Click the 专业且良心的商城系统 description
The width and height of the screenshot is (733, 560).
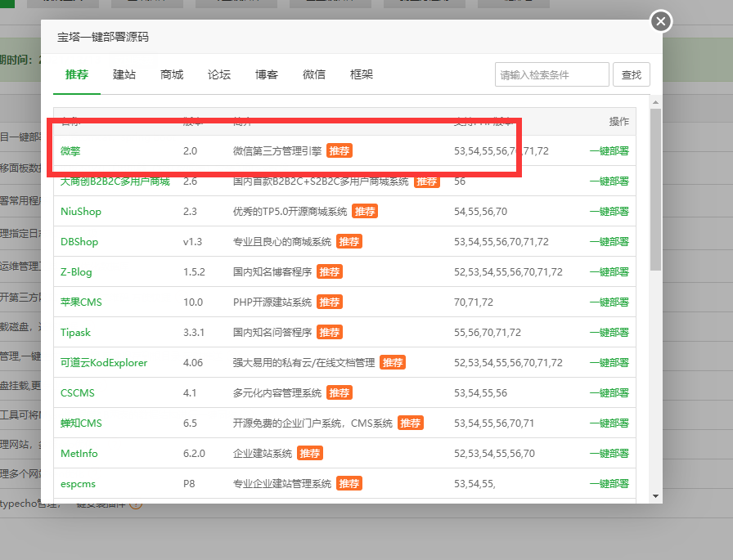point(282,242)
